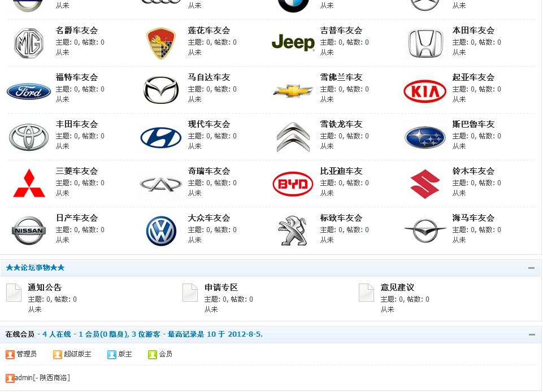This screenshot has width=543, height=392.
Task: Go to 雪铁龙车友 board
Action: (341, 124)
